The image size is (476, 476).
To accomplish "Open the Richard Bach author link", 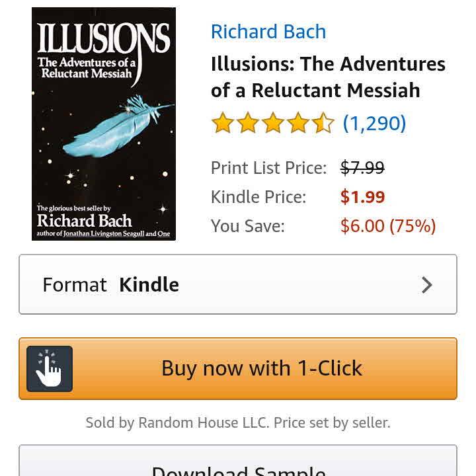I will coord(268,32).
